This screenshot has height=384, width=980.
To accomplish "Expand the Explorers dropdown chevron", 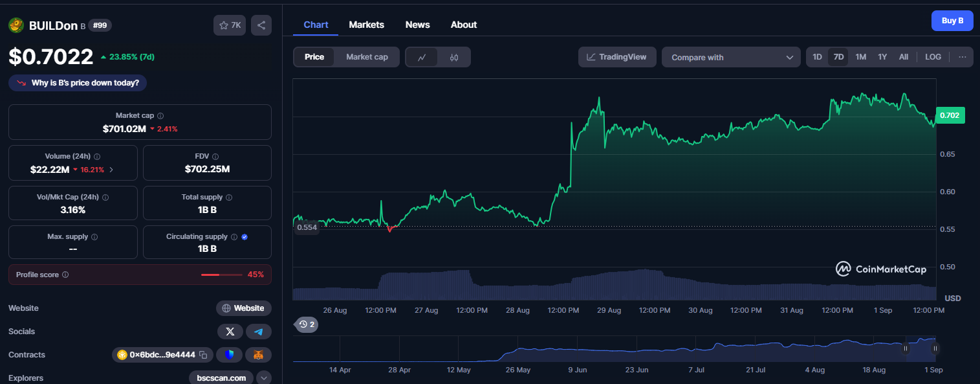I will (264, 378).
